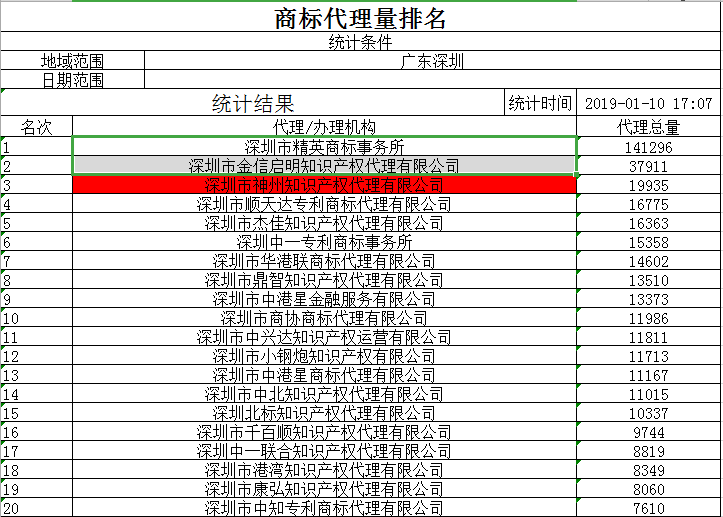Viewport: 723px width, 517px height.
Task: Click the title cell 商标代理量排名
Action: [360, 18]
